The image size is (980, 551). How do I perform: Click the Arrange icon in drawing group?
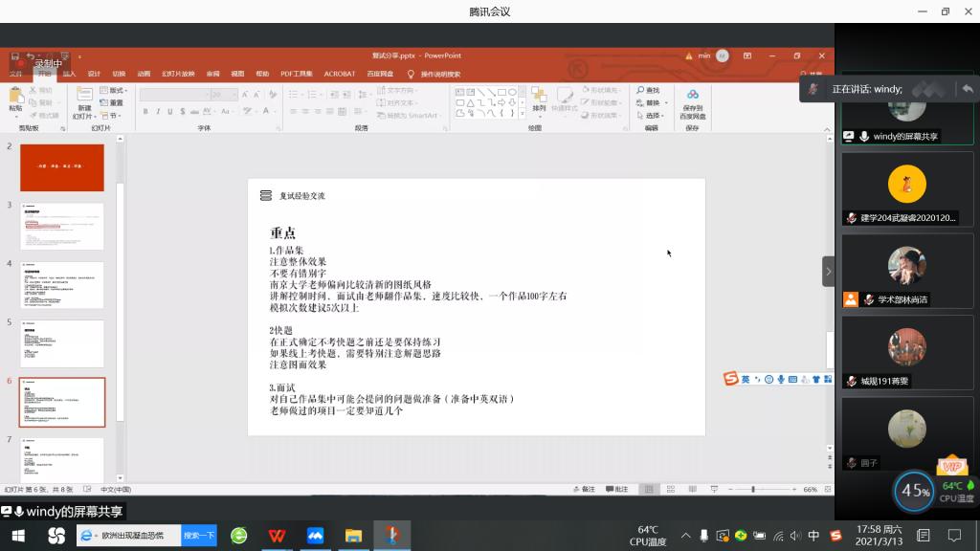click(x=539, y=99)
